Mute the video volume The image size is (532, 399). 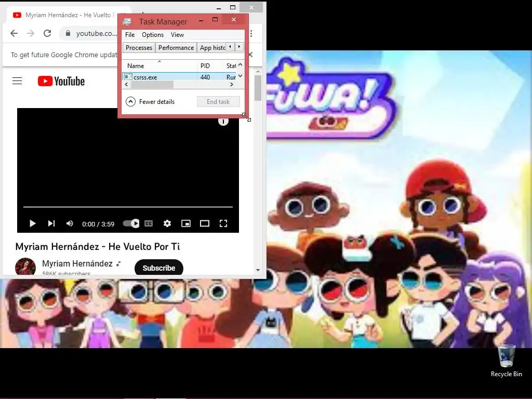click(x=70, y=223)
